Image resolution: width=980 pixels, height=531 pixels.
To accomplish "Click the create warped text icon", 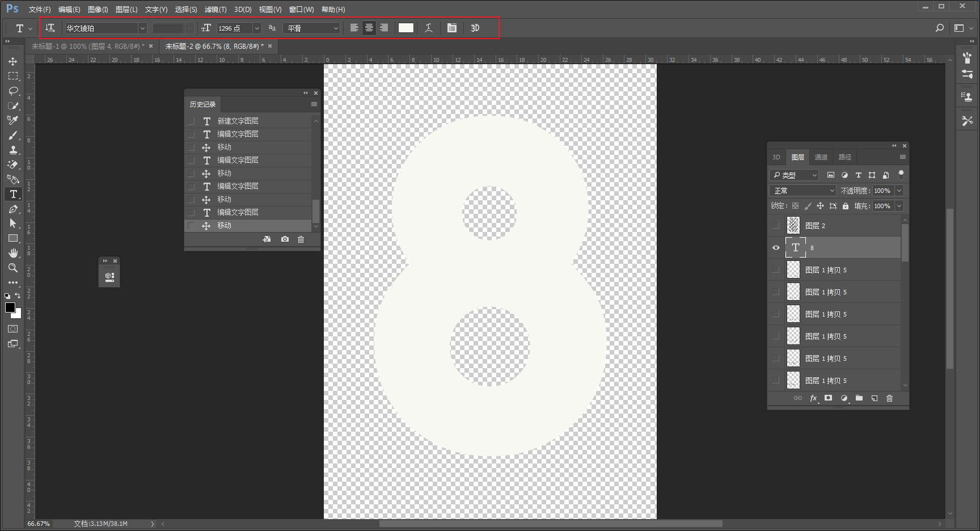I will pyautogui.click(x=429, y=28).
